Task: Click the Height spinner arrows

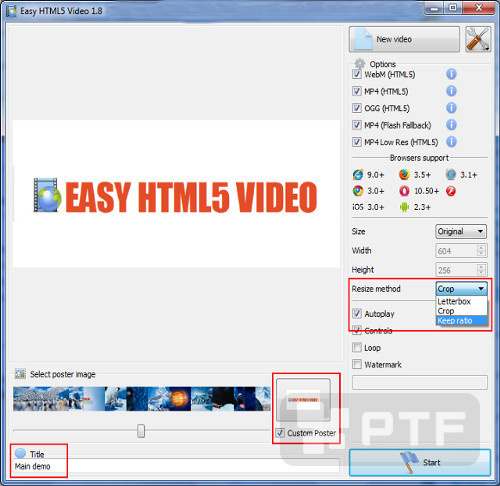Action: tap(481, 269)
